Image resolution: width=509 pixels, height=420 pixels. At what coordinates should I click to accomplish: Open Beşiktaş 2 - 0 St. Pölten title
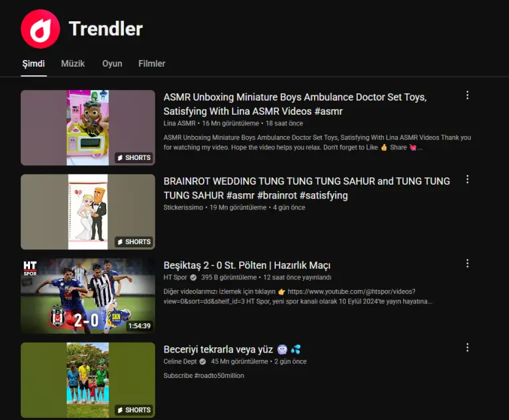[247, 265]
